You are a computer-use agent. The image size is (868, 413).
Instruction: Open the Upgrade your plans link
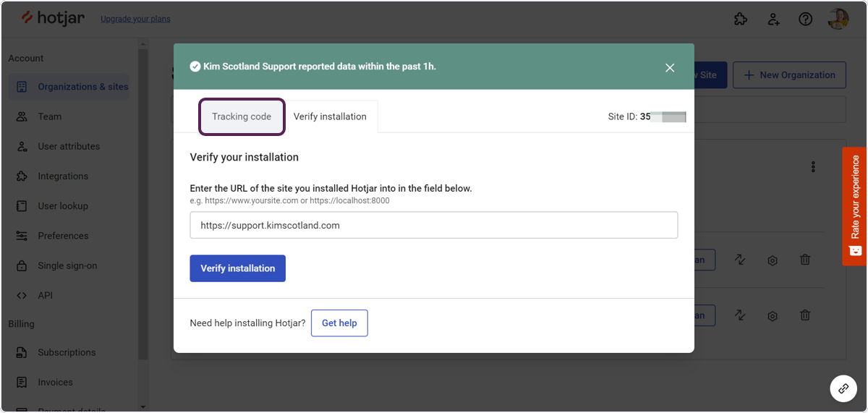tap(135, 19)
